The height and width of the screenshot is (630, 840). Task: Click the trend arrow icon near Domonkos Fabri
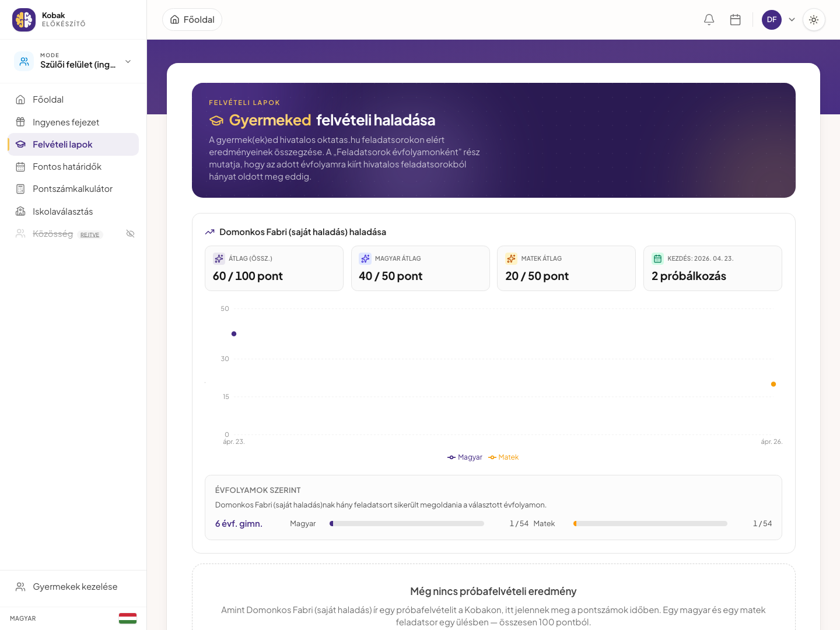(210, 232)
